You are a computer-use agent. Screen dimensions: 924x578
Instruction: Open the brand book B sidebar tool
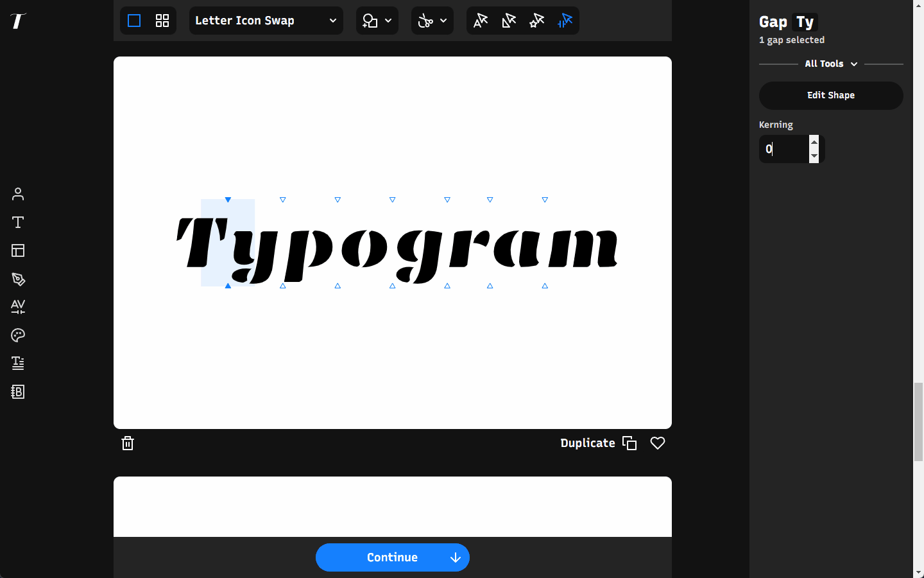18,392
